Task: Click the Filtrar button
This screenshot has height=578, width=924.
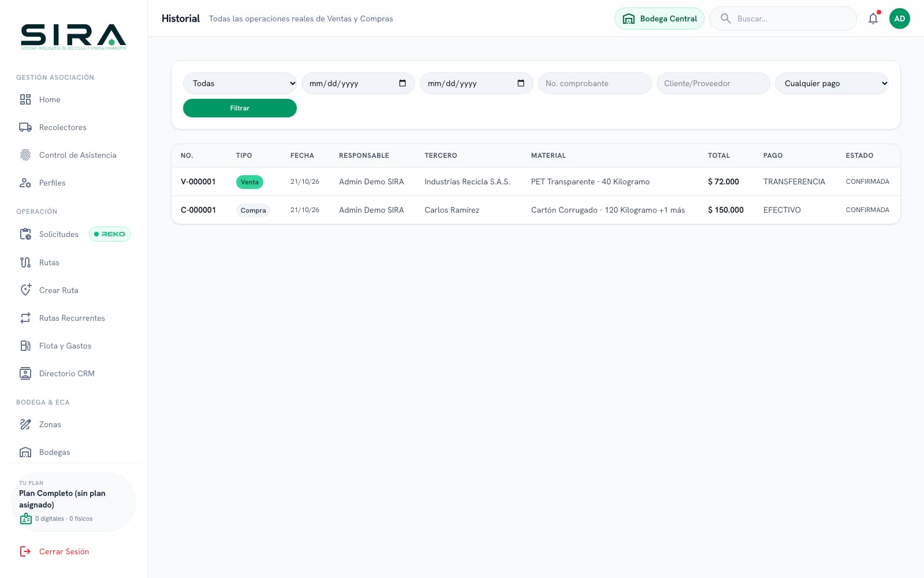Action: tap(240, 108)
